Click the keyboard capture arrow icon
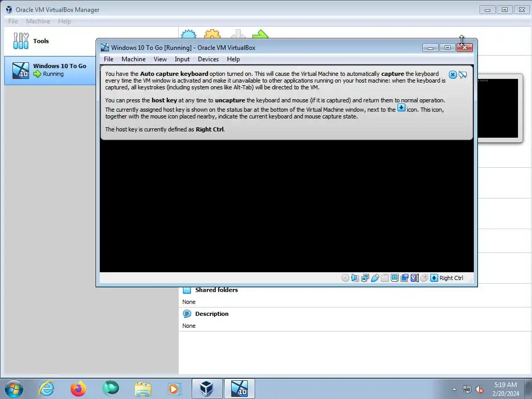 434,278
